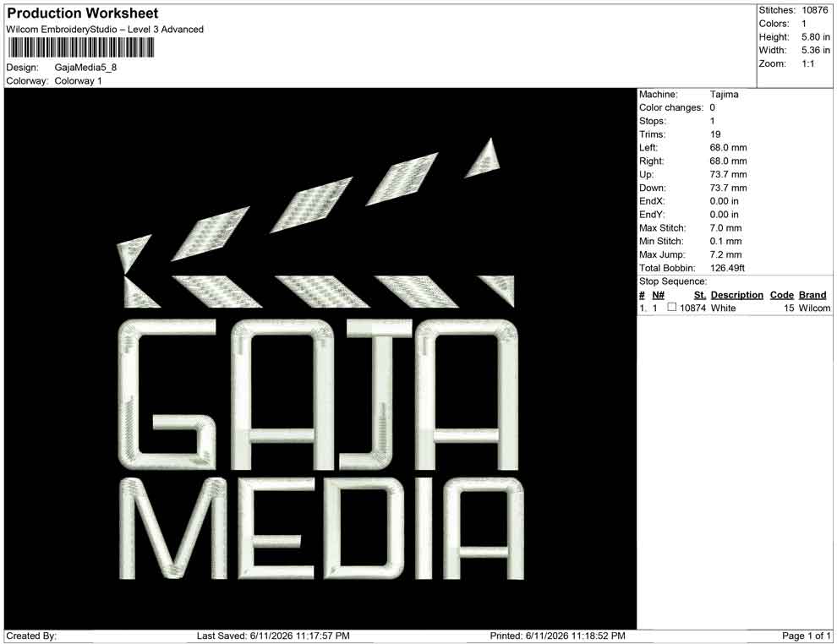Image resolution: width=837 pixels, height=644 pixels.
Task: Click the Width value 5.36 in
Action: (816, 50)
